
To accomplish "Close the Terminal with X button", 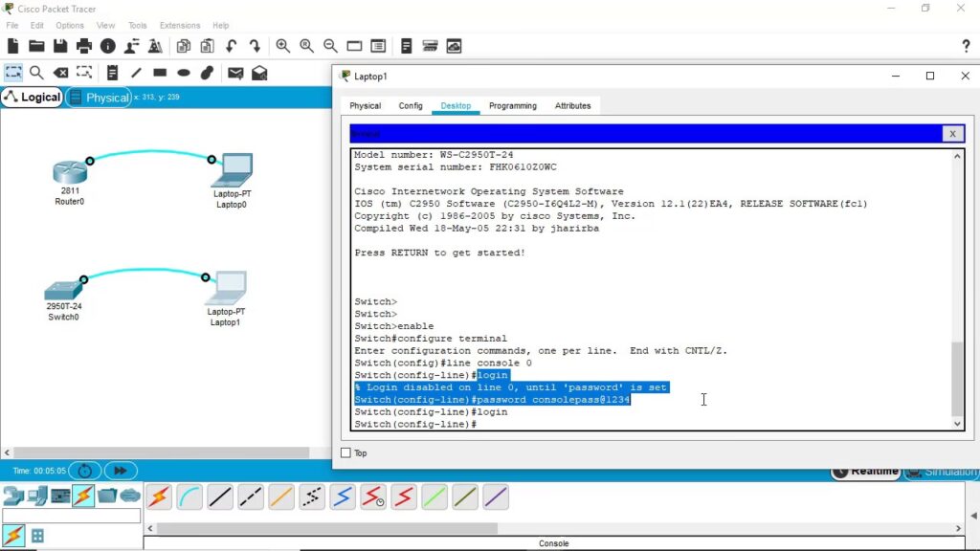I will pyautogui.click(x=952, y=134).
